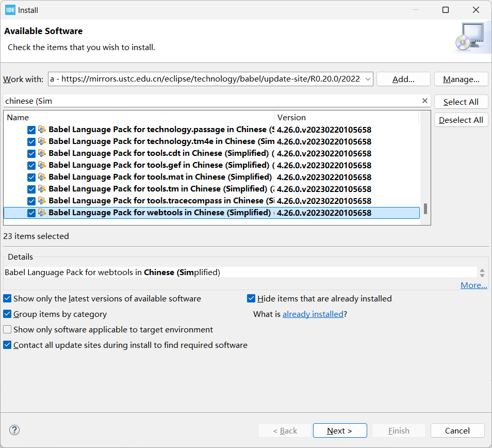The image size is (492, 448).
Task: Click the Next > button
Action: 340,430
